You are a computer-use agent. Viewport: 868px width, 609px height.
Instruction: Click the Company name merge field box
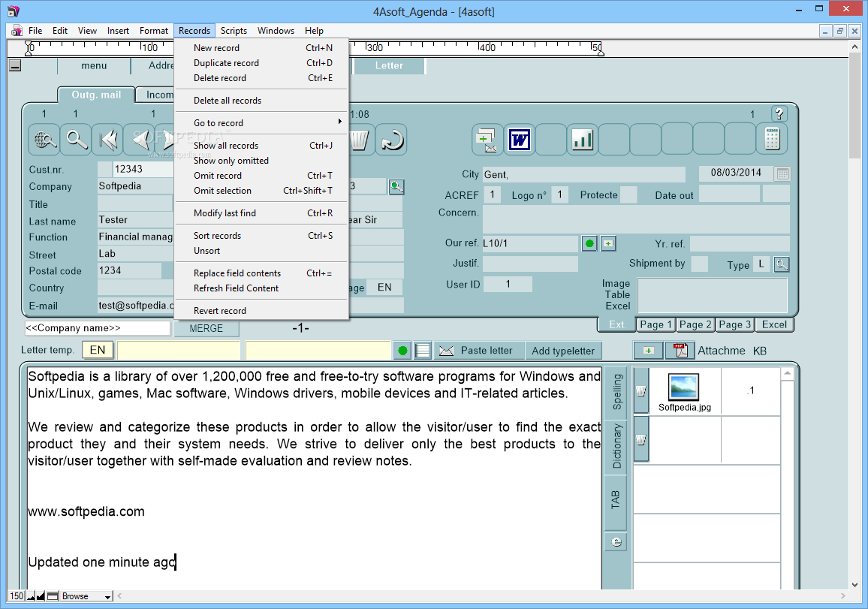pos(98,328)
